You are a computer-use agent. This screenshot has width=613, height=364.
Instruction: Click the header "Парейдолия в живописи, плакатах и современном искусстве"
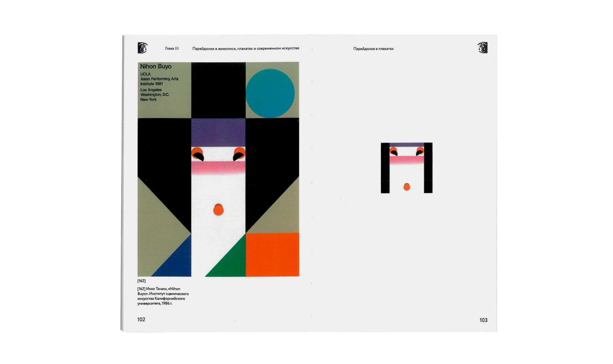pos(246,49)
